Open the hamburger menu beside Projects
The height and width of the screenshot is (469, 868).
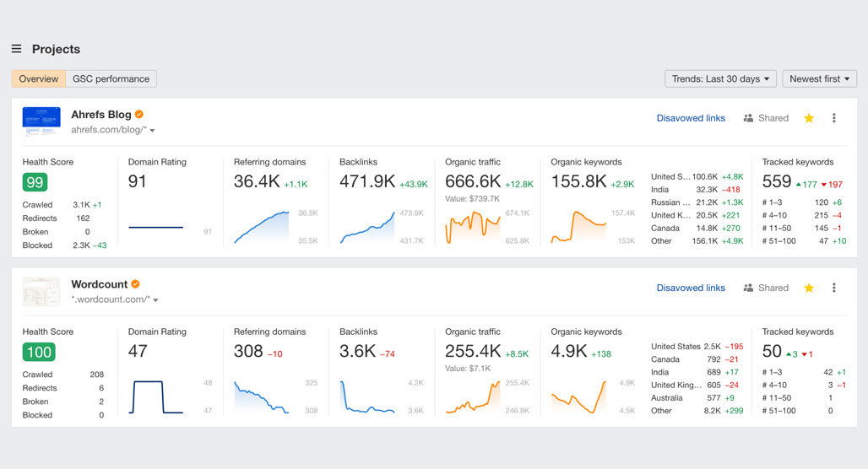[x=17, y=49]
